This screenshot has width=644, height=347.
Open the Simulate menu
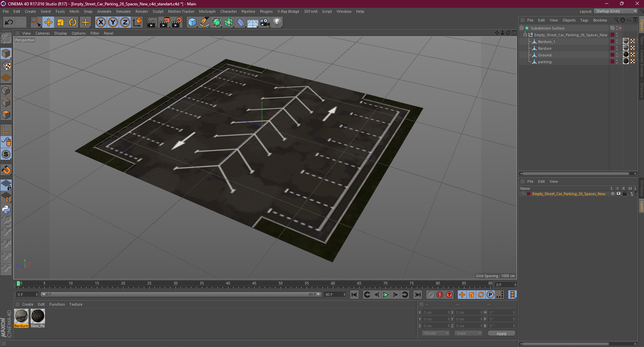point(123,11)
